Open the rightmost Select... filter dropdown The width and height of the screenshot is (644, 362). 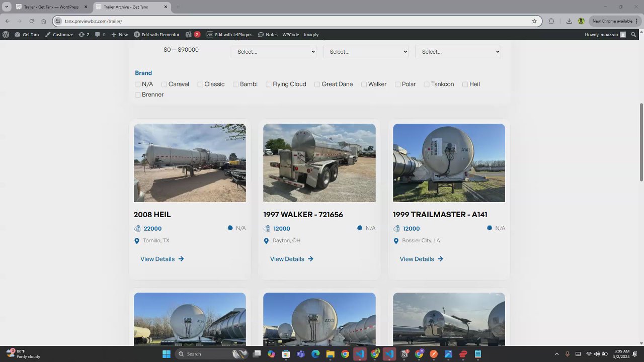coord(458,52)
